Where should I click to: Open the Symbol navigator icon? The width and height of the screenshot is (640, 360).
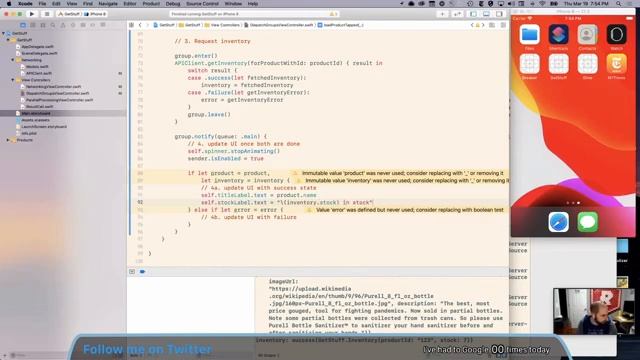[43, 25]
